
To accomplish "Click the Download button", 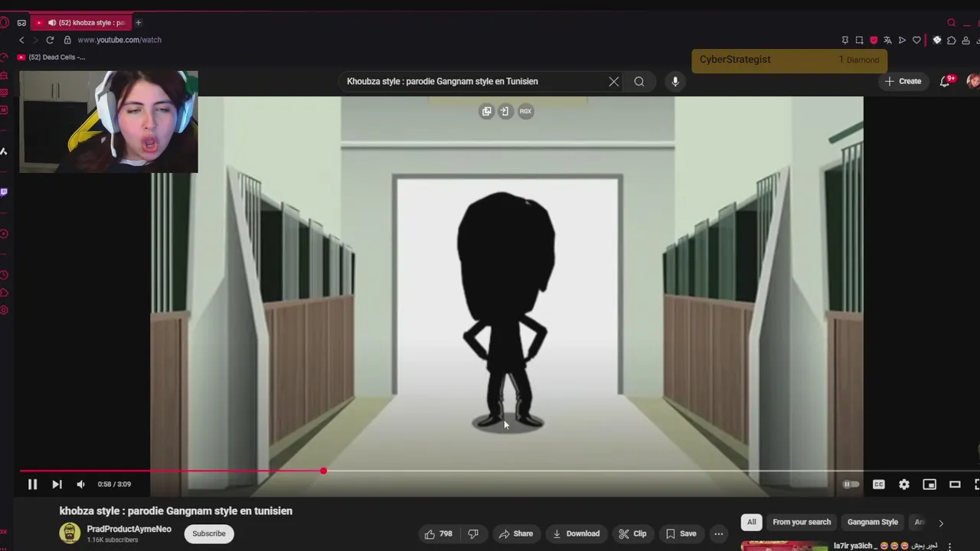I will [x=576, y=533].
